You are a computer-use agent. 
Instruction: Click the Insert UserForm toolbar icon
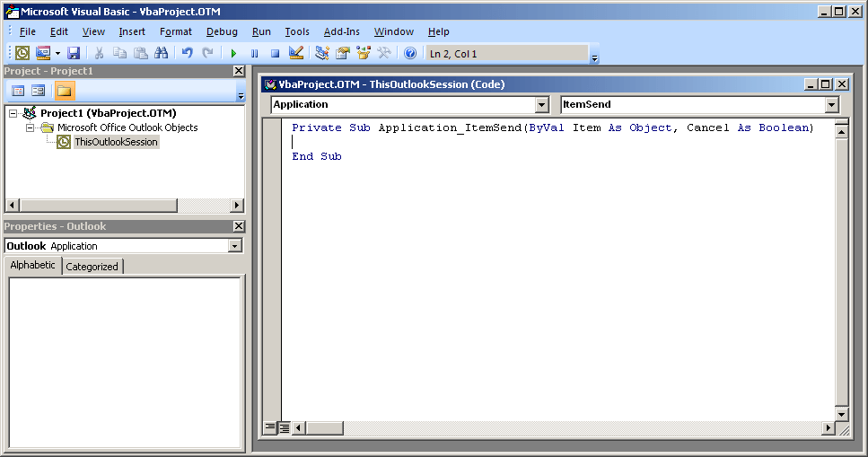(x=42, y=53)
